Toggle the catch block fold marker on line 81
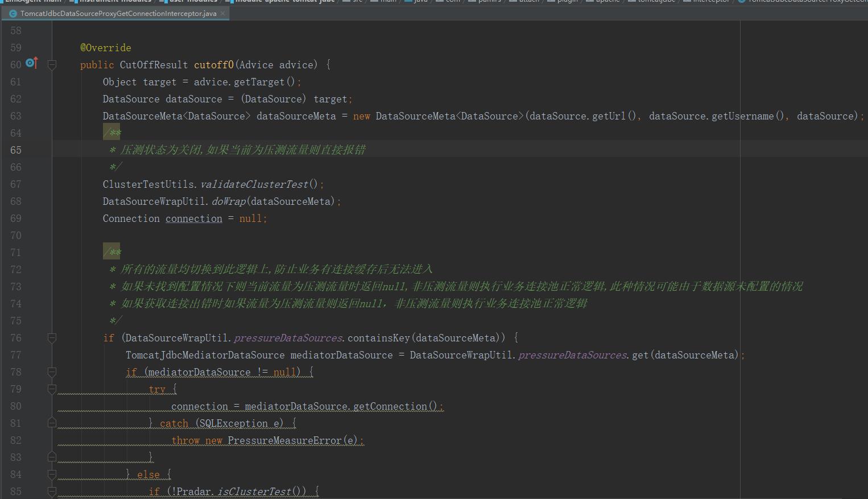The height and width of the screenshot is (499, 868). point(52,423)
